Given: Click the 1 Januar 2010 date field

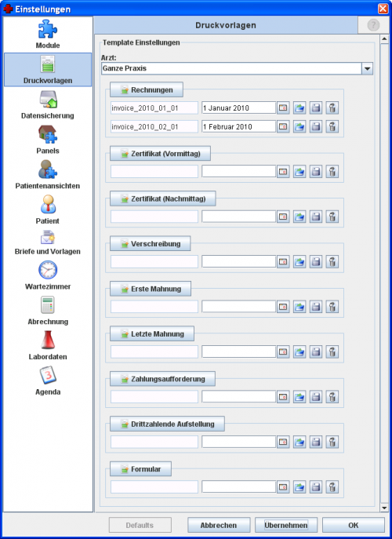Looking at the screenshot, I should pos(239,108).
